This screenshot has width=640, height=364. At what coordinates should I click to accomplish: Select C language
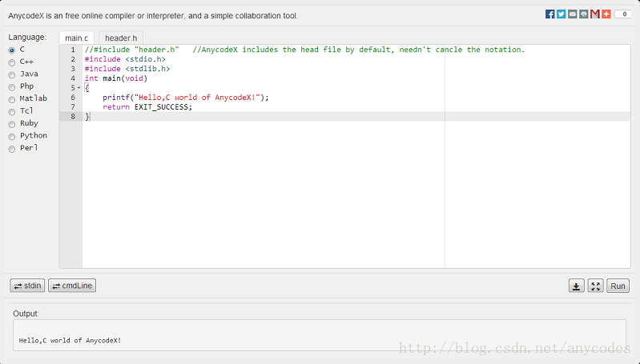click(12, 50)
